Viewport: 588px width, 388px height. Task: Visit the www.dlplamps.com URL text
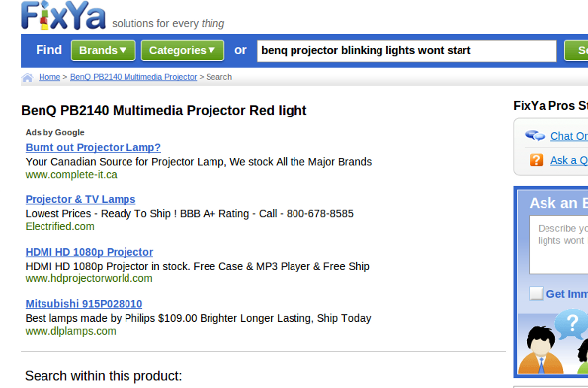[x=70, y=331]
